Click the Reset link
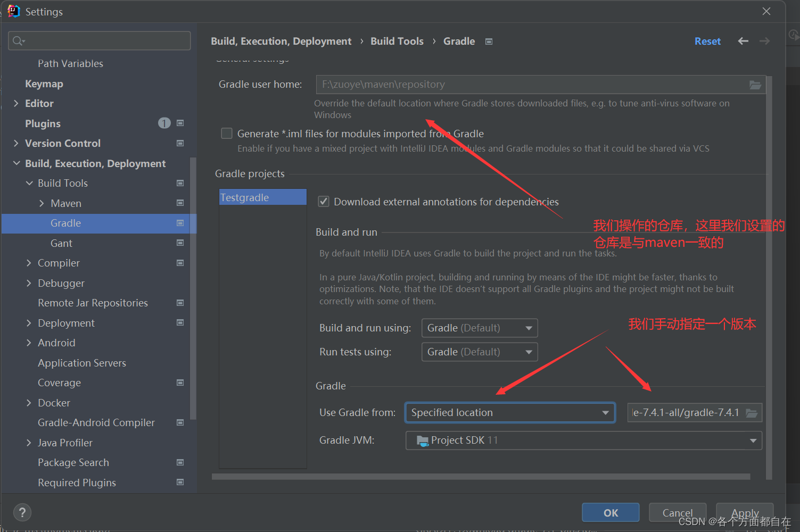 707,41
